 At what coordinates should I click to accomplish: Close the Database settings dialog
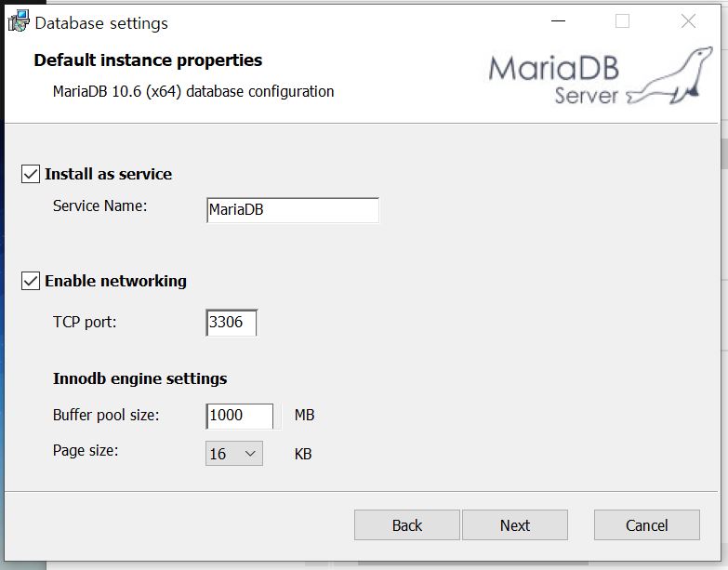click(688, 20)
